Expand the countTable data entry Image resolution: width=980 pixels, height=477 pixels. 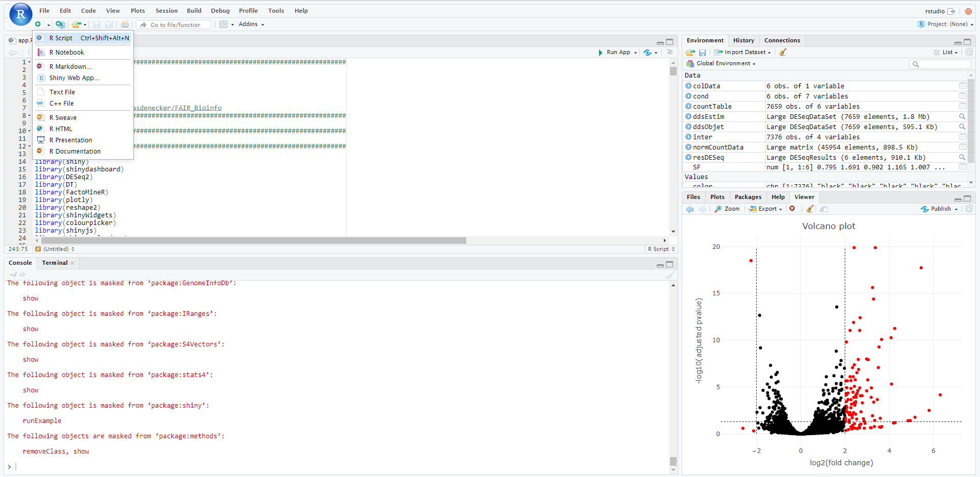(x=688, y=106)
